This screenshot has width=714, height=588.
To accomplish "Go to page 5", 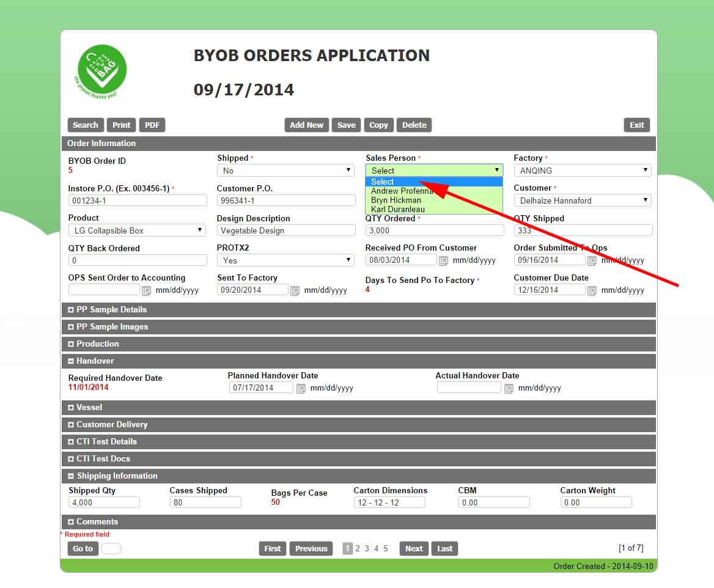I will pyautogui.click(x=386, y=548).
